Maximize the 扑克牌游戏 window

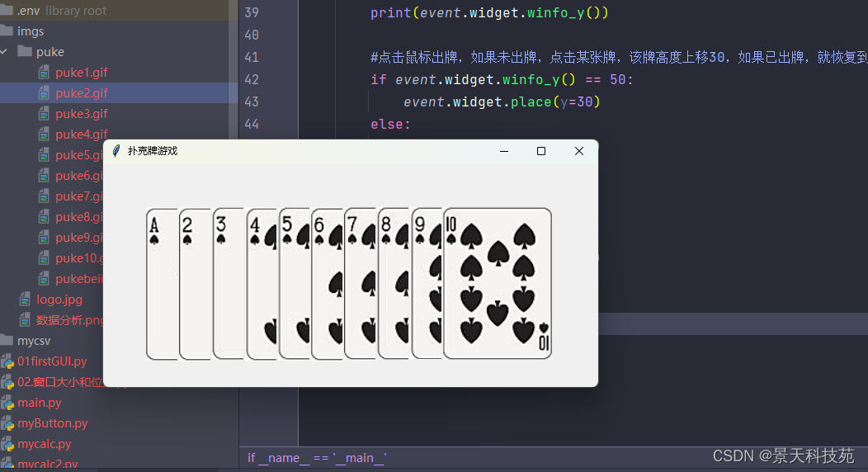point(541,151)
